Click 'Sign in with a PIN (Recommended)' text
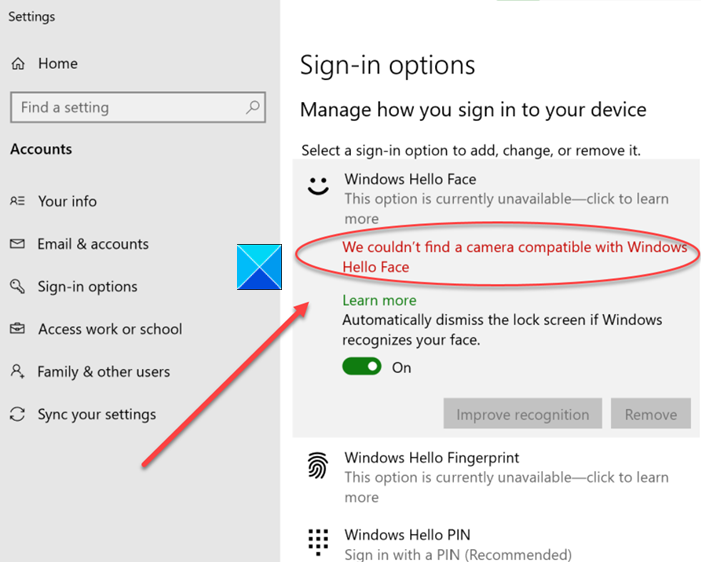701x562 pixels. (x=458, y=554)
